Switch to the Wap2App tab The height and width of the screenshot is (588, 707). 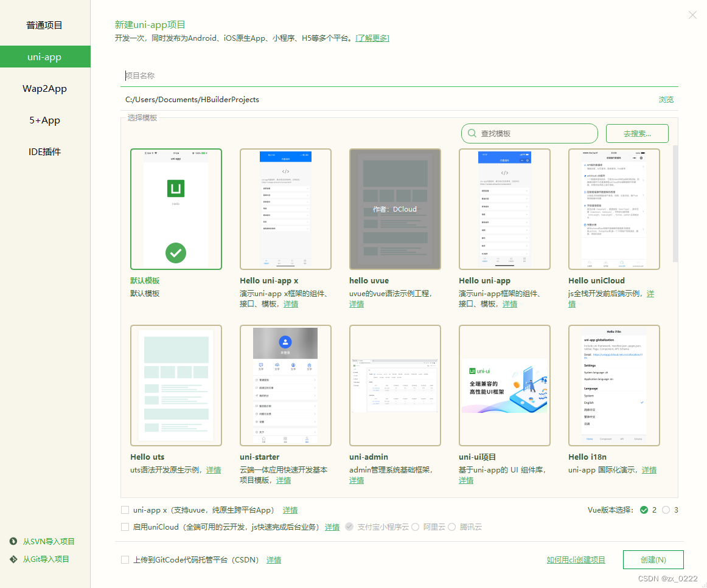44,88
